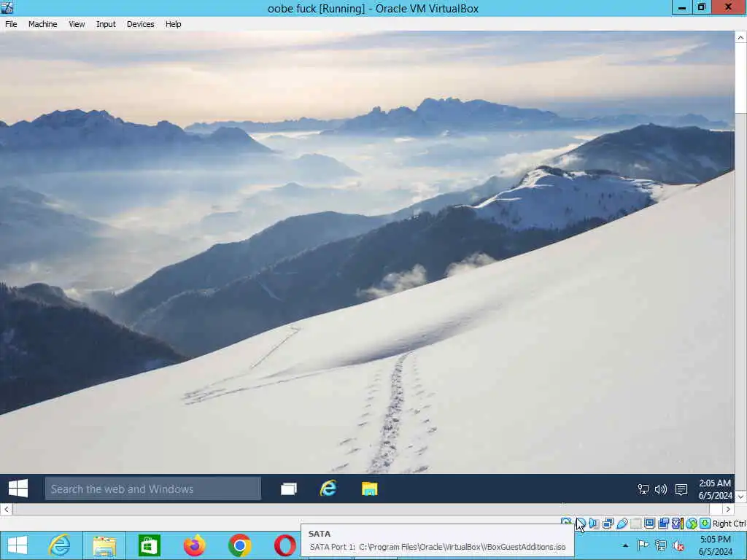The image size is (747, 560).
Task: Show hidden icons in the host tray
Action: [625, 545]
